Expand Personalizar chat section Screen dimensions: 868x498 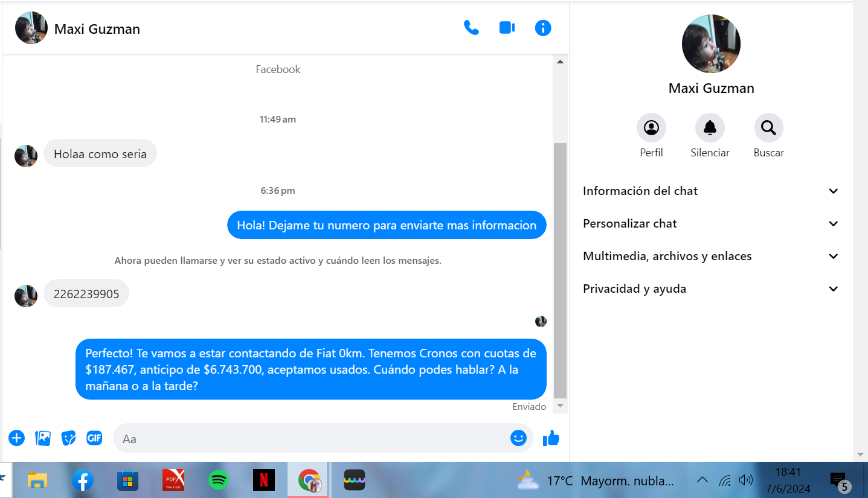710,224
